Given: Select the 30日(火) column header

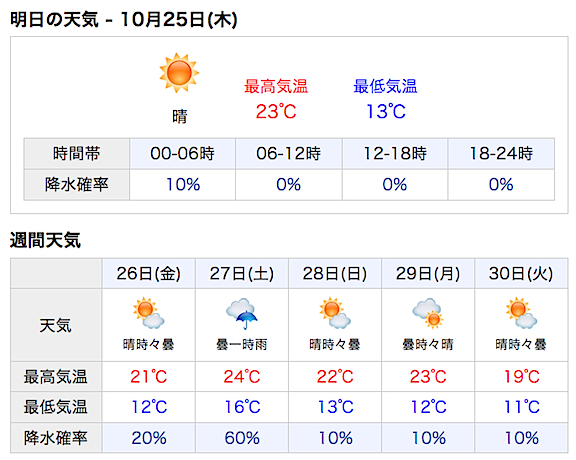Looking at the screenshot, I should point(521,274).
